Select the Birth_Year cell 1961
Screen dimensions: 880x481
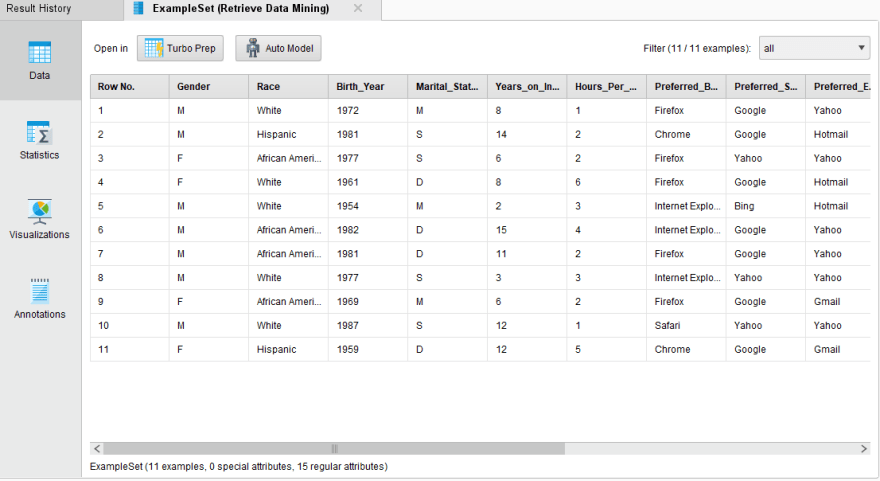(368, 182)
